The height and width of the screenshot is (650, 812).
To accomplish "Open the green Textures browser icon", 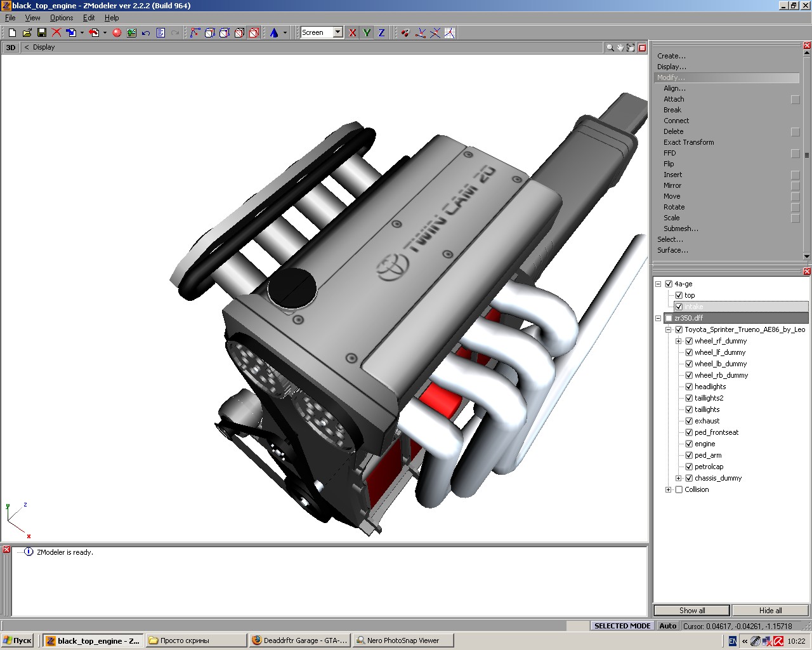I will click(x=131, y=32).
